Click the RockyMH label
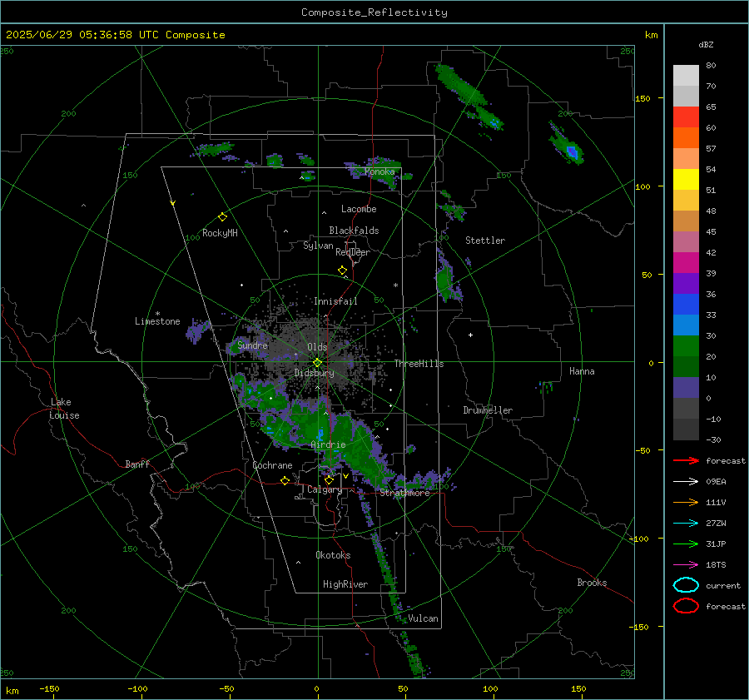Viewport: 749px width, 700px height. pyautogui.click(x=220, y=233)
